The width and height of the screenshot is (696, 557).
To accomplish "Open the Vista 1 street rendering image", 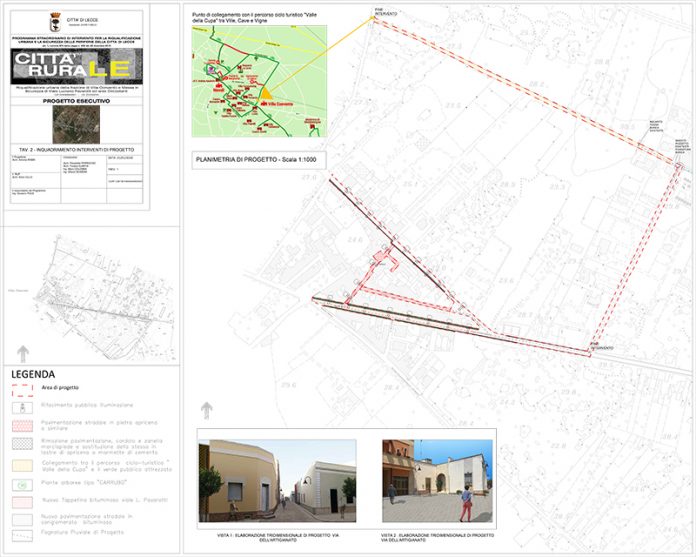I will pos(276,481).
